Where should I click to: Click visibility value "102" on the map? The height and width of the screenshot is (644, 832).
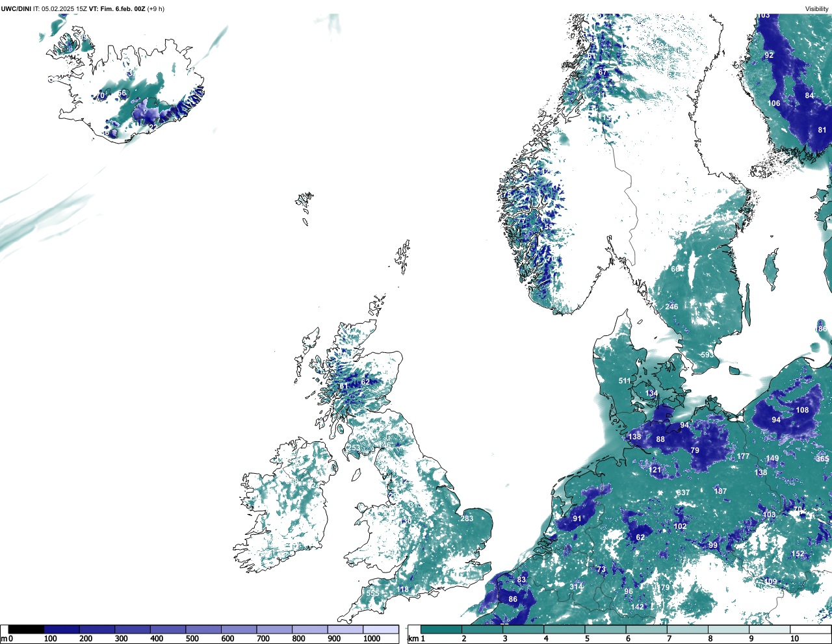pos(680,527)
